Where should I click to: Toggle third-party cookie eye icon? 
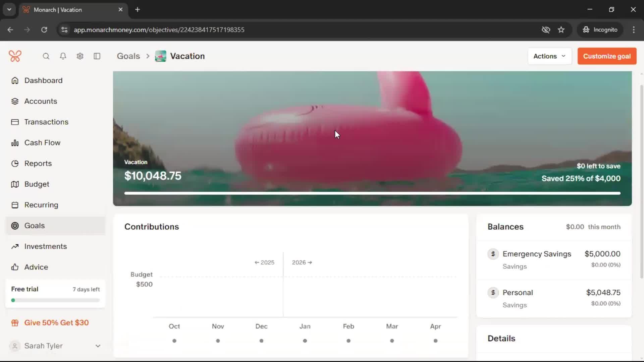[x=546, y=30]
